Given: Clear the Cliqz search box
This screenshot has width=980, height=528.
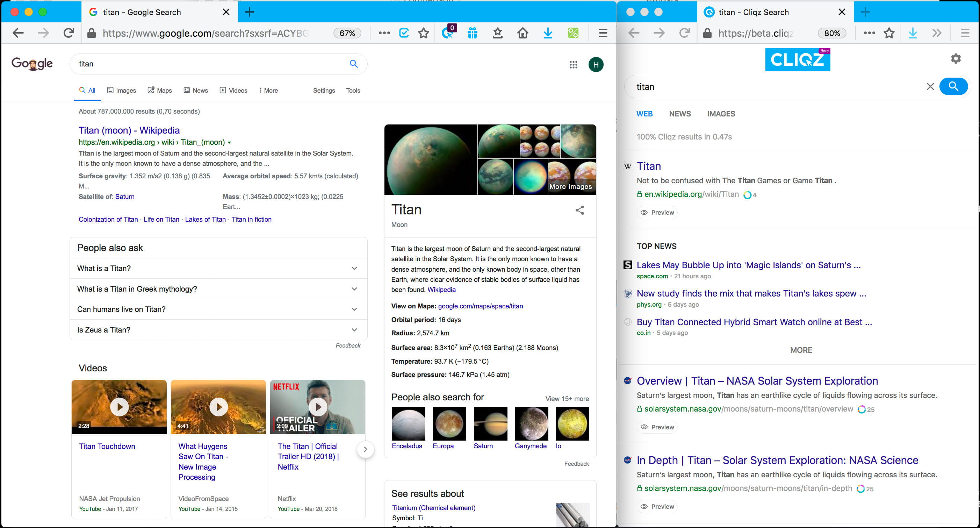Looking at the screenshot, I should (930, 86).
